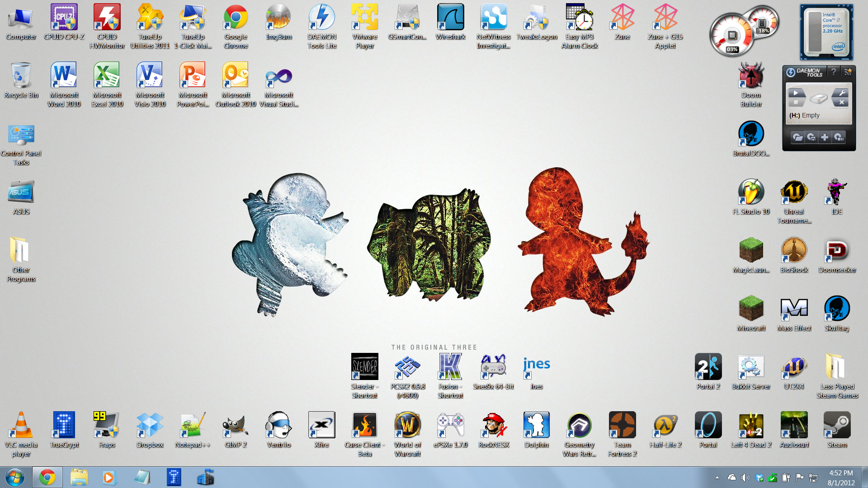This screenshot has width=868, height=488.
Task: Click the volume speaker tray icon
Action: pos(745,478)
